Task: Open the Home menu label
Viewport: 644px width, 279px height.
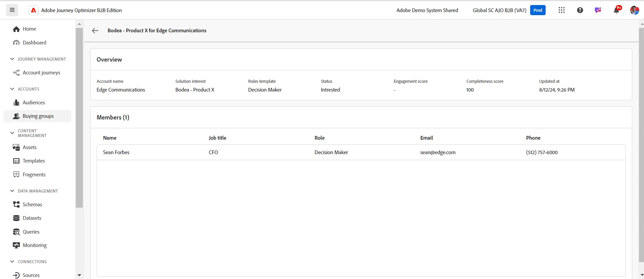Action: tap(29, 29)
